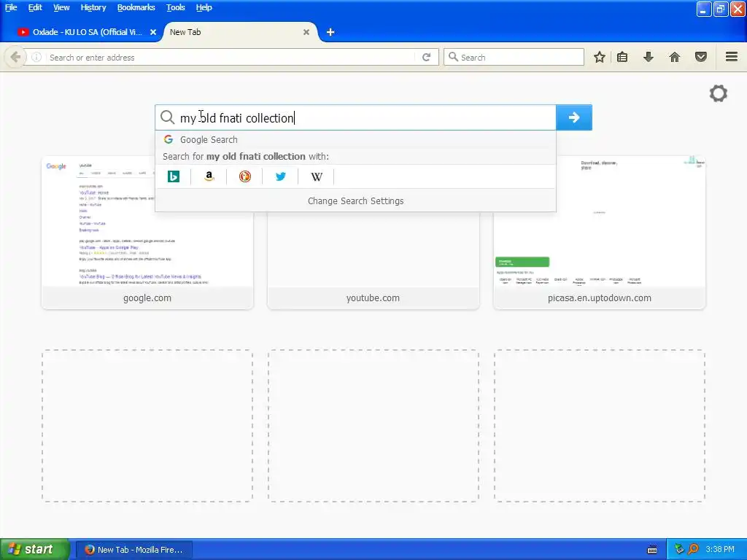The height and width of the screenshot is (560, 747).
Task: Click the Windows start button
Action: click(34, 550)
